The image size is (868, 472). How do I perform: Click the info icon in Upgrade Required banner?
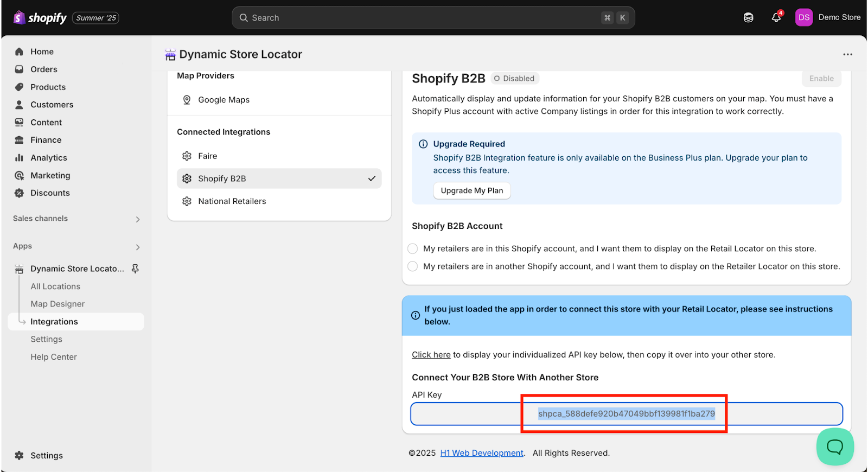pos(423,144)
